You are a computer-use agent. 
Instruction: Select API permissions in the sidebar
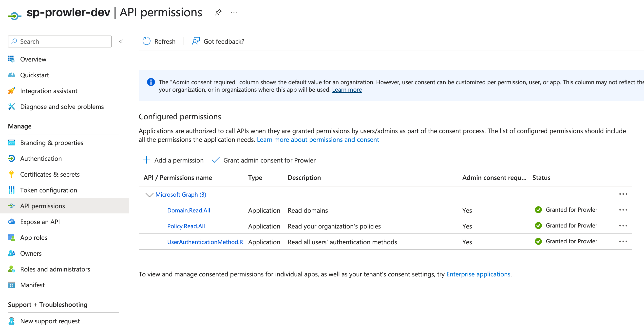point(64,206)
